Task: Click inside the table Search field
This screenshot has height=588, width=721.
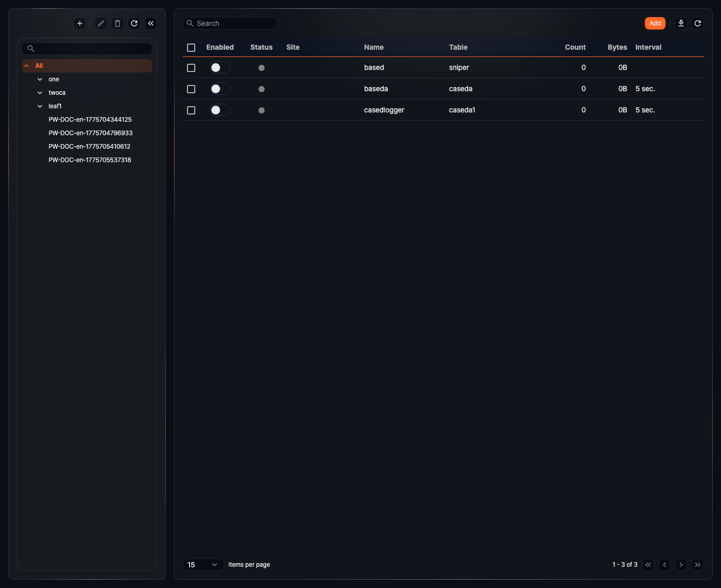Action: click(230, 23)
